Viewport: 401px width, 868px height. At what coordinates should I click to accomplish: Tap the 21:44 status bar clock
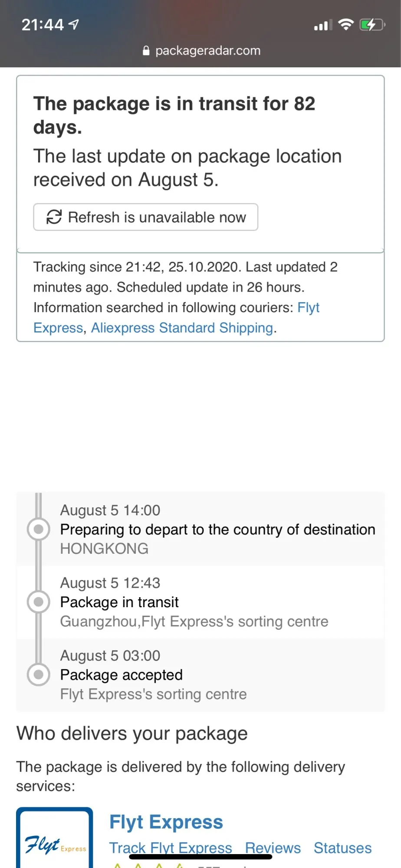pos(43,25)
